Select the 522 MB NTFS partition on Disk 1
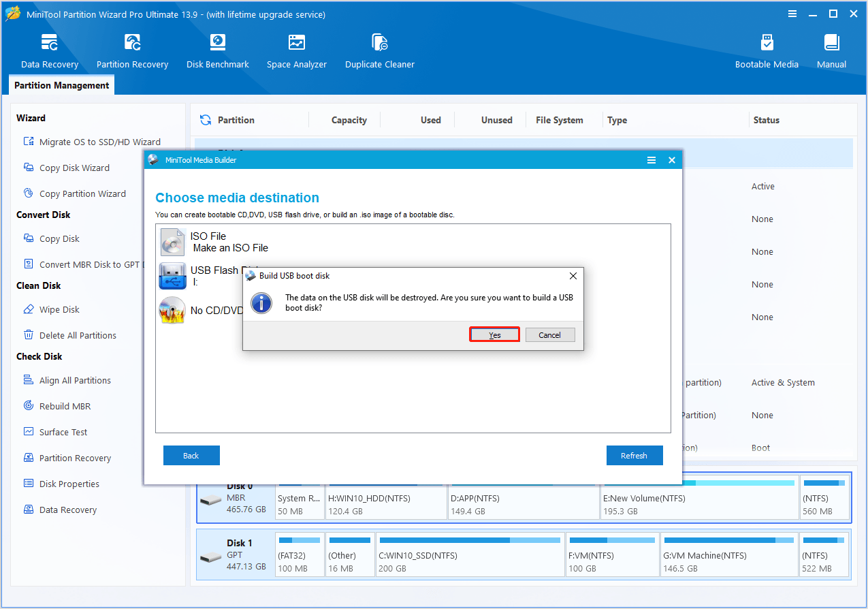This screenshot has height=609, width=868. [824, 555]
